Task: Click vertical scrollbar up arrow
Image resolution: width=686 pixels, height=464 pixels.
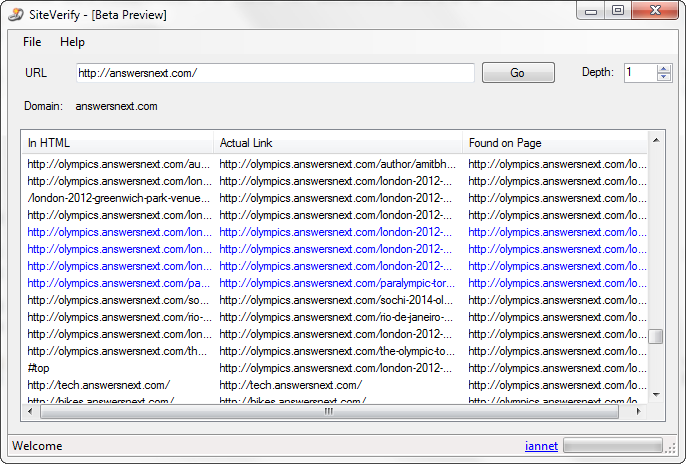Action: 656,140
